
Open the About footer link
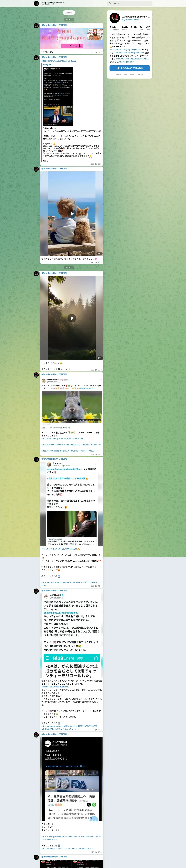pos(118,75)
